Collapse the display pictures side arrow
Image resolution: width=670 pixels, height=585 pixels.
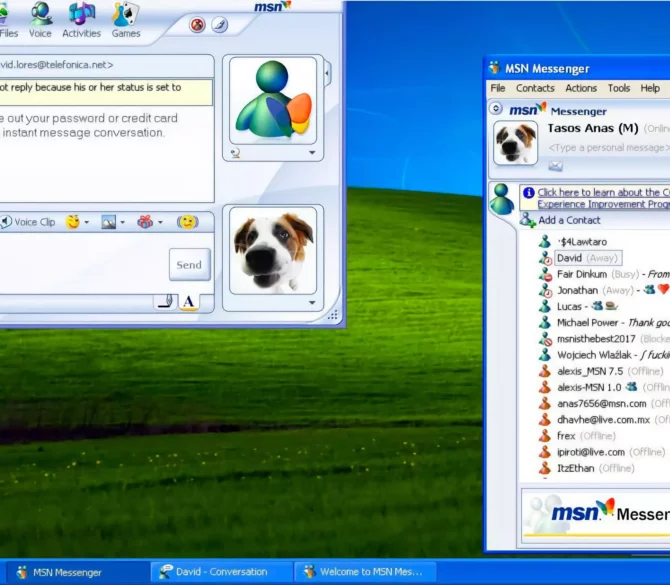click(x=327, y=73)
